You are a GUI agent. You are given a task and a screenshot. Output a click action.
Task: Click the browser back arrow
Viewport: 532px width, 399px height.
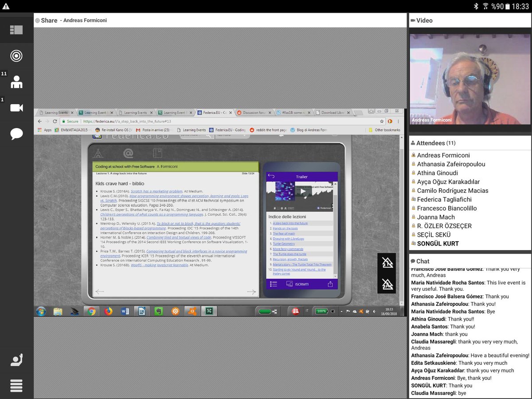click(40, 121)
